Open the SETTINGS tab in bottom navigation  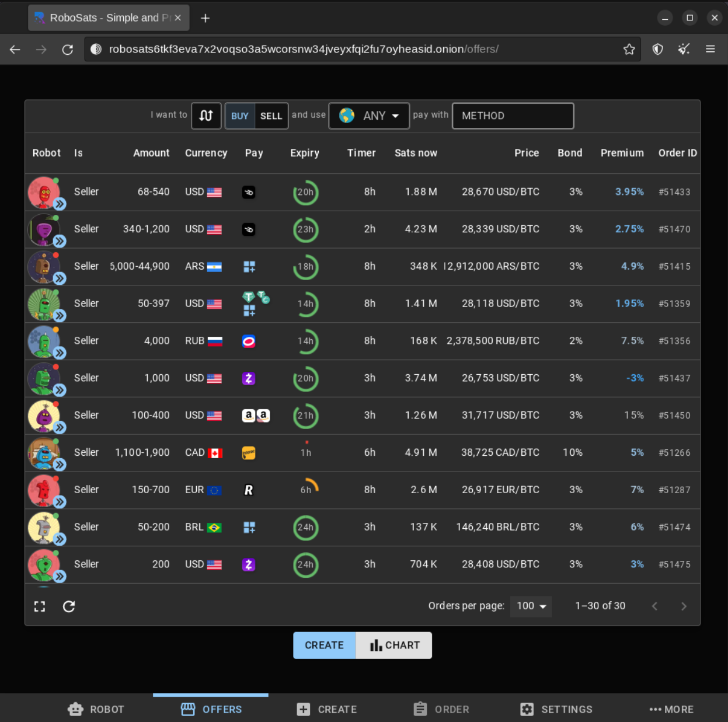556,709
